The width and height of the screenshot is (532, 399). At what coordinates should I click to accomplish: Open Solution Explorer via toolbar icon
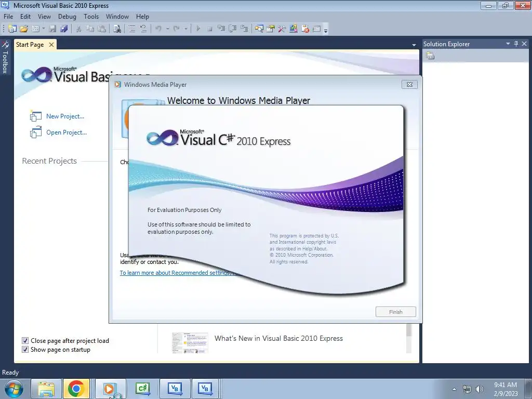click(x=259, y=29)
